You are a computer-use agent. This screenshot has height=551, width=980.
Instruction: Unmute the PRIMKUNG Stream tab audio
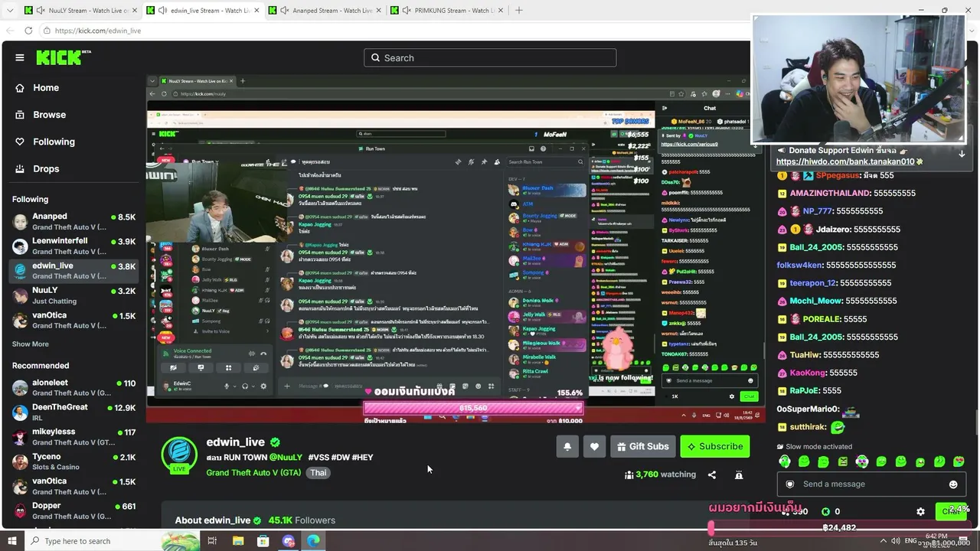[407, 11]
